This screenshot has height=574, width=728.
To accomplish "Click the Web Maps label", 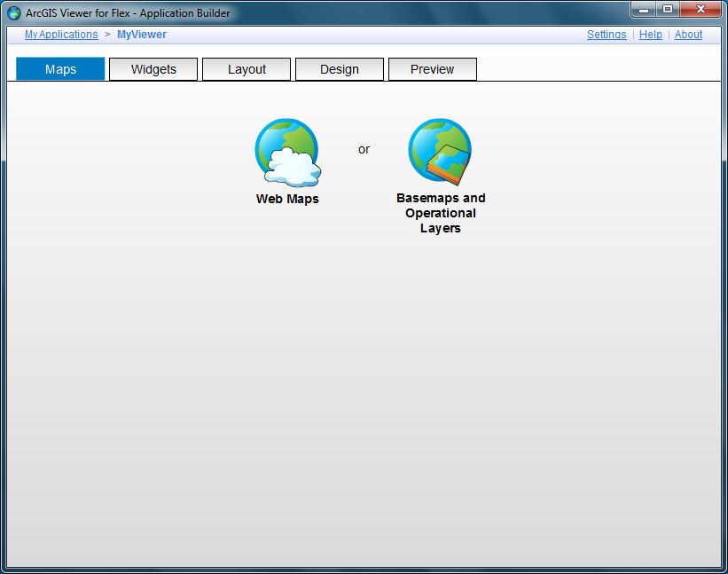I will coord(287,199).
